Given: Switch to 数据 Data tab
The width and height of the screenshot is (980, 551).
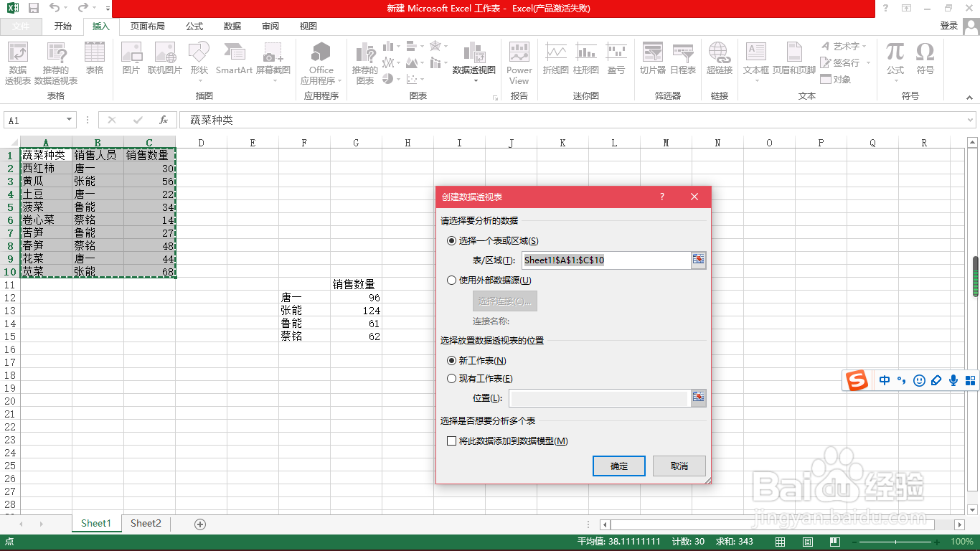Looking at the screenshot, I should pos(232,26).
